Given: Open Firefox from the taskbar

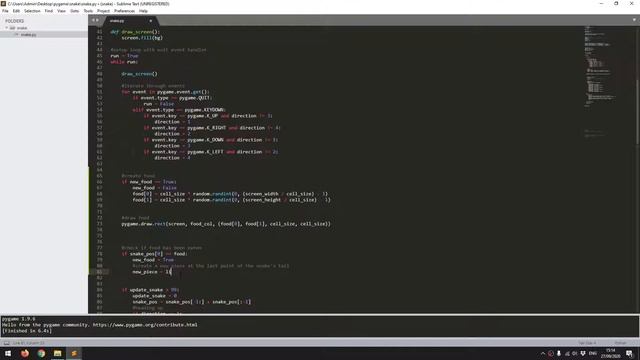Looking at the screenshot, I should [x=24, y=353].
